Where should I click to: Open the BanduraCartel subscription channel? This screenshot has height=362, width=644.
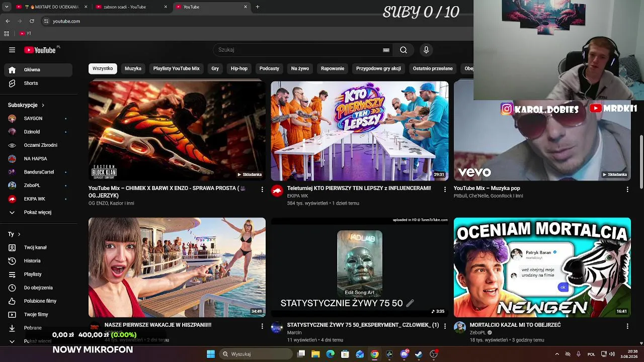point(38,172)
